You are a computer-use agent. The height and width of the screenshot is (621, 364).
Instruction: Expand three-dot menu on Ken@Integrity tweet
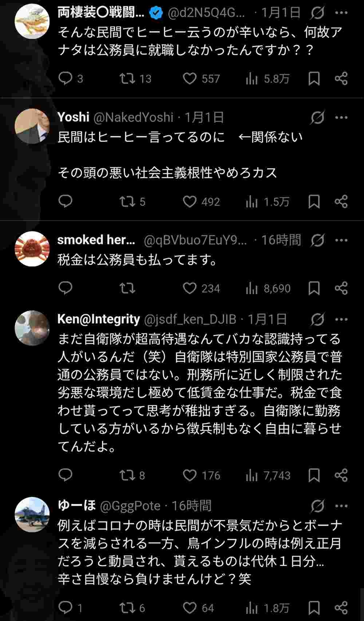[341, 320]
